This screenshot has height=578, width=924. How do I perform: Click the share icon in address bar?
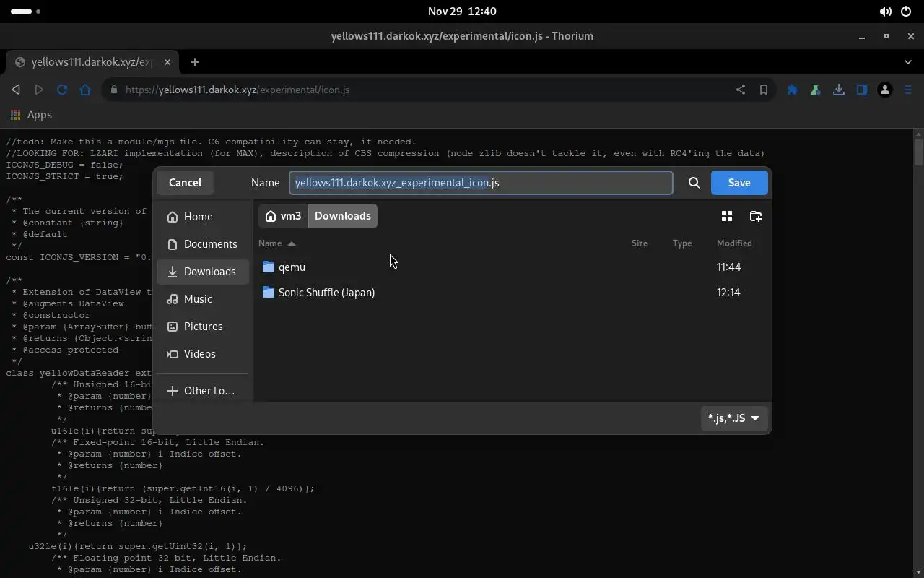pos(741,90)
